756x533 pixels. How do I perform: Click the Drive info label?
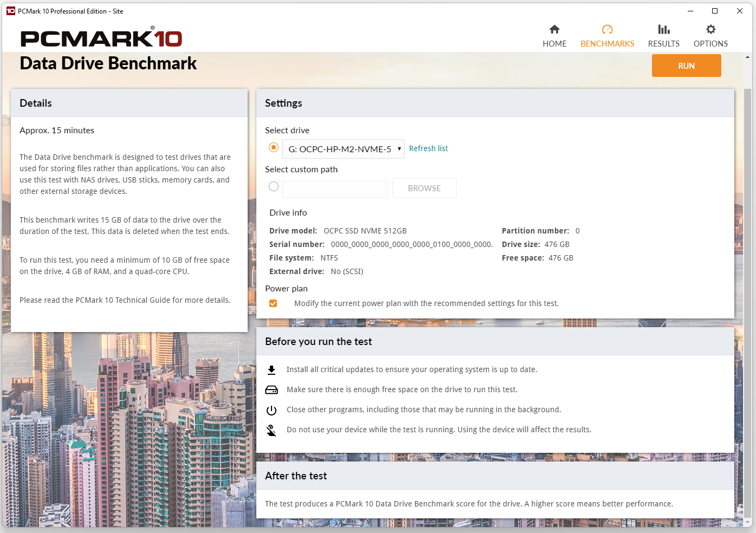[288, 213]
